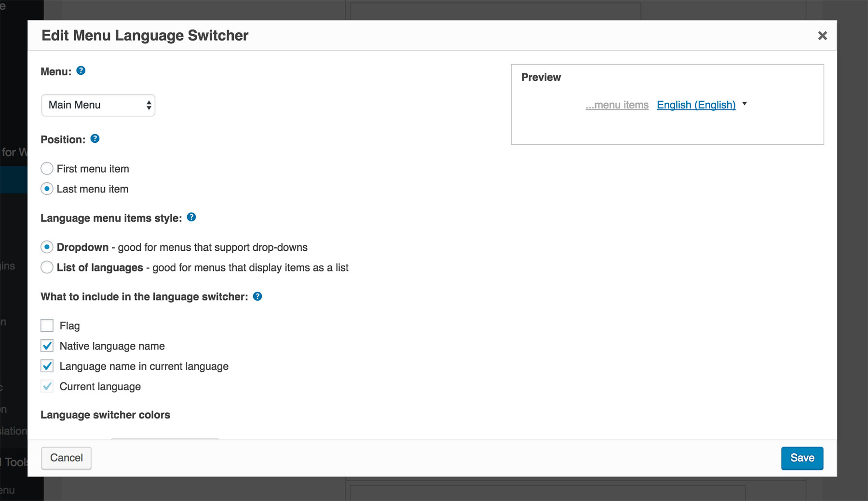This screenshot has height=501, width=868.
Task: Expand the English language dropdown in the preview
Action: [745, 104]
